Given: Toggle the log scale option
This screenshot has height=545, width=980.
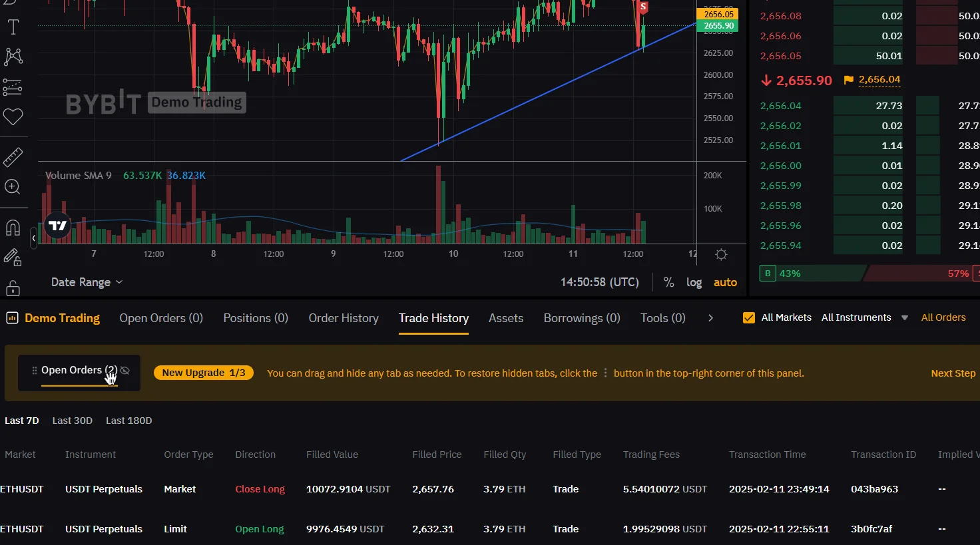Looking at the screenshot, I should pos(694,282).
